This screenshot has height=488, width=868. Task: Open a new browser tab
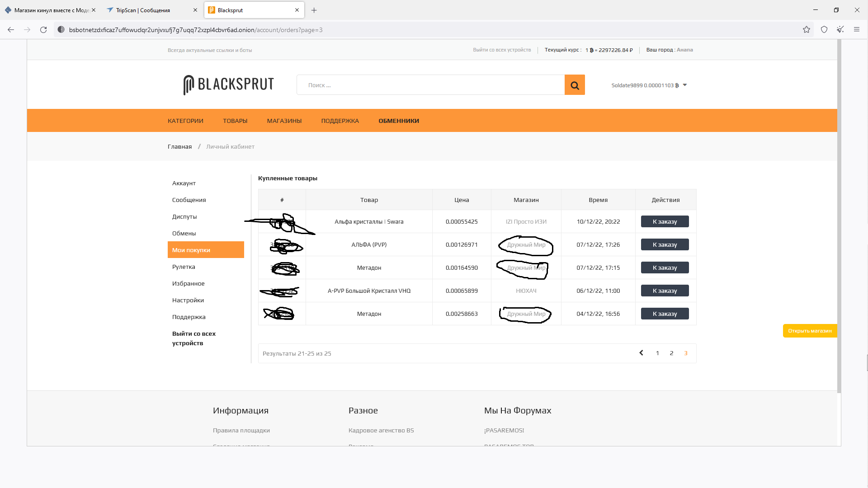[314, 10]
